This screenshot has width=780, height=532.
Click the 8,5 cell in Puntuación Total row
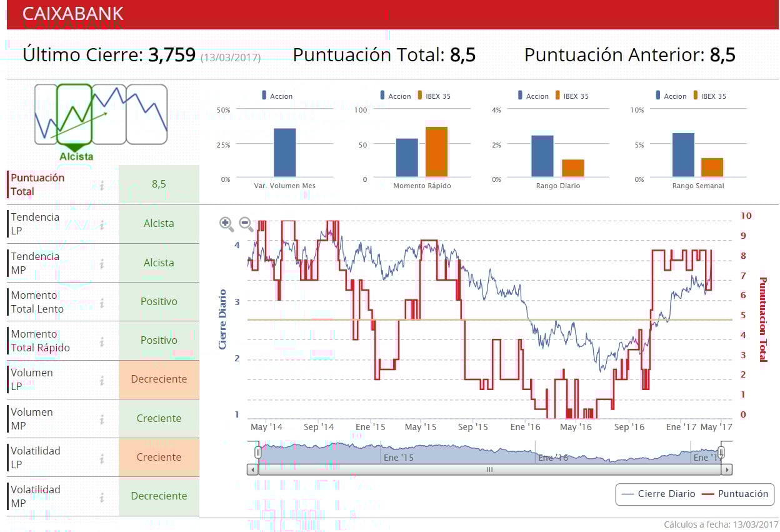point(159,184)
